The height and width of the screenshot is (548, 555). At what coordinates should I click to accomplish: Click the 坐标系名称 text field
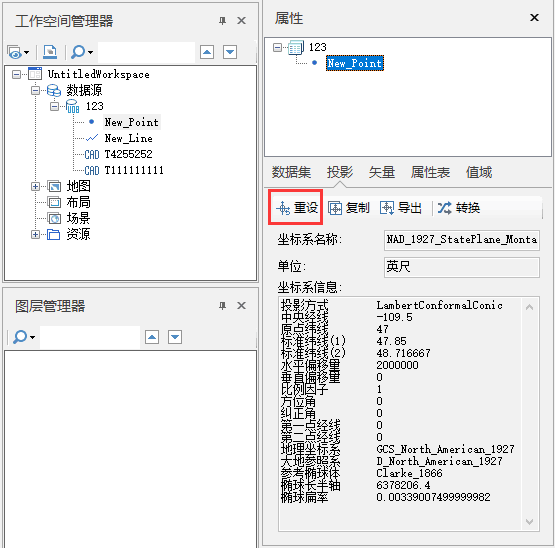point(462,240)
